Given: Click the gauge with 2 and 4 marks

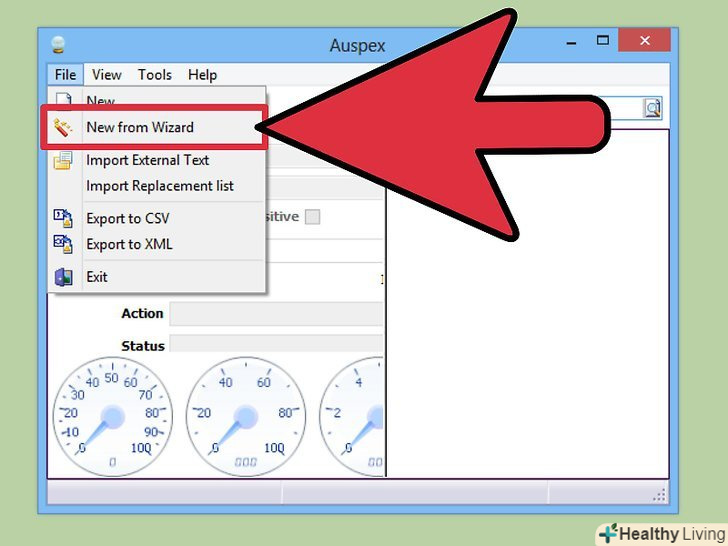Looking at the screenshot, I should click(x=351, y=416).
